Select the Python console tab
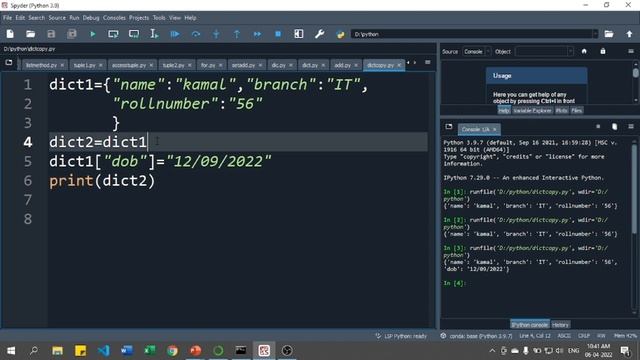Viewport: 640px width, 360px height. coord(530,325)
